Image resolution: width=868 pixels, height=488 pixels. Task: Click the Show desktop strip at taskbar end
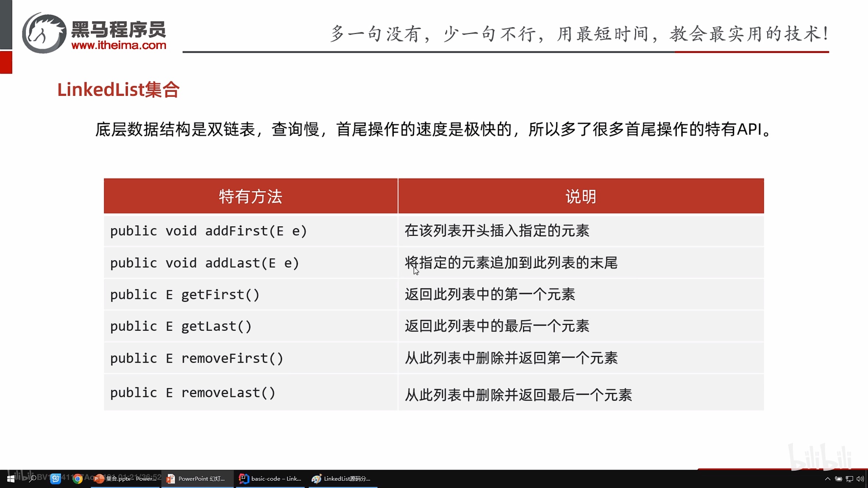[x=867, y=479]
